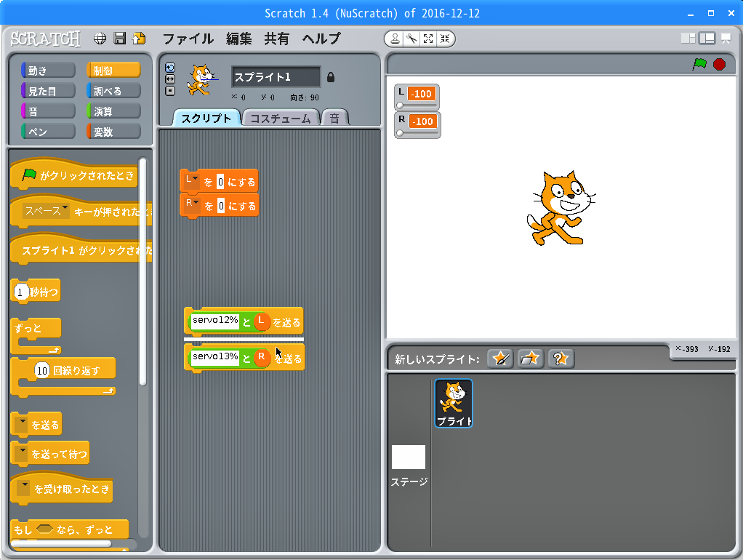This screenshot has height=560, width=743.
Task: Select the shrink sprite tool
Action: tap(444, 39)
